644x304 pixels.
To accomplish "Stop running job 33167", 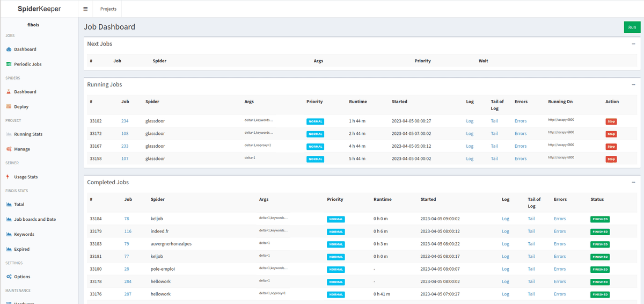I will (x=611, y=147).
